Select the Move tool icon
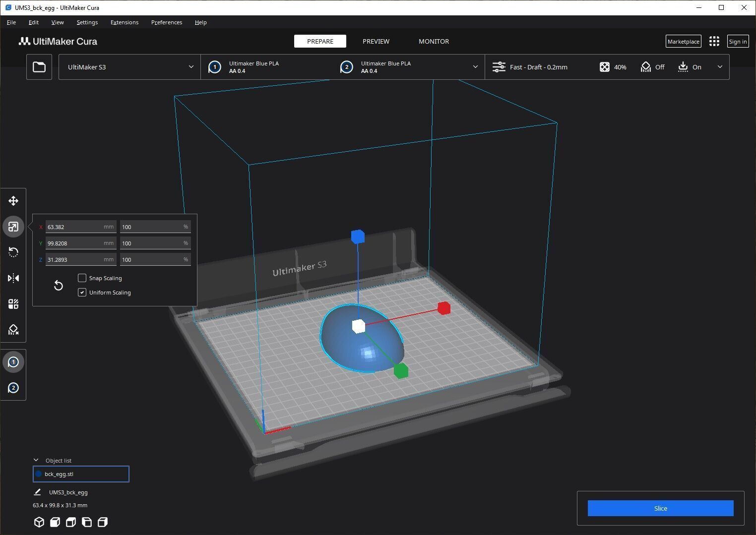Viewport: 756px width, 535px height. point(13,201)
